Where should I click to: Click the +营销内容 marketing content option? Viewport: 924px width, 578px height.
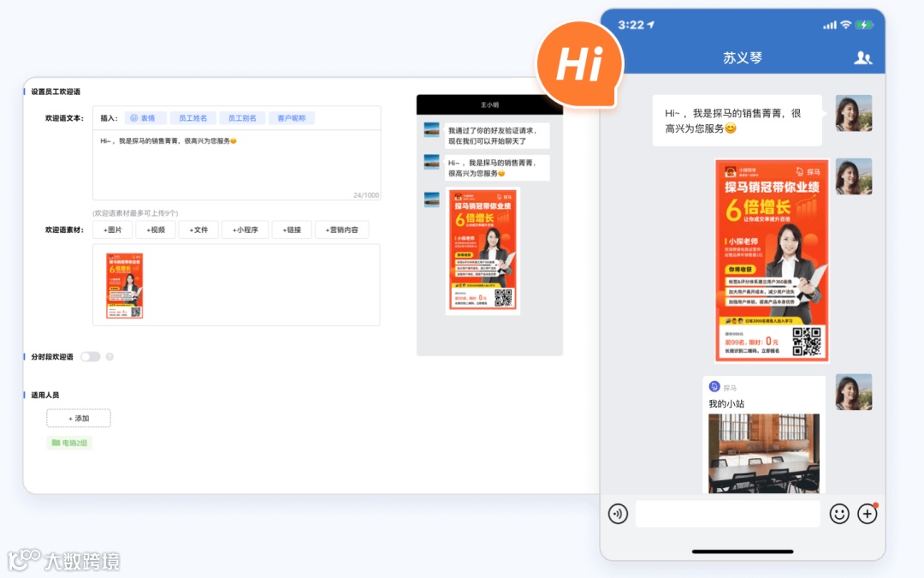pyautogui.click(x=343, y=229)
